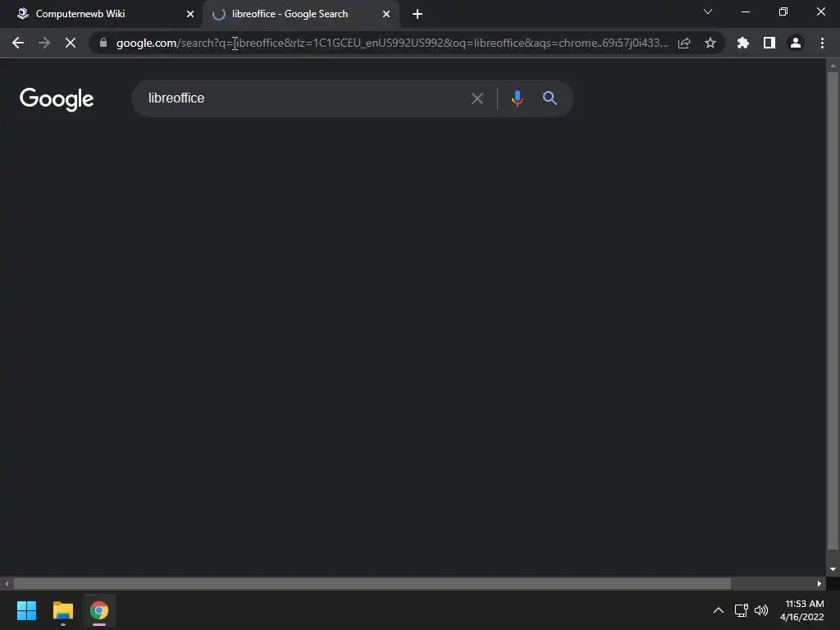Start search by voice
840x630 pixels.
[x=517, y=98]
